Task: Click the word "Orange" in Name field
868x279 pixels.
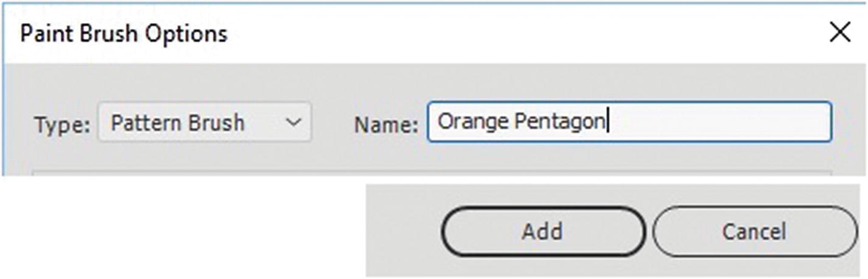Action: click(473, 122)
